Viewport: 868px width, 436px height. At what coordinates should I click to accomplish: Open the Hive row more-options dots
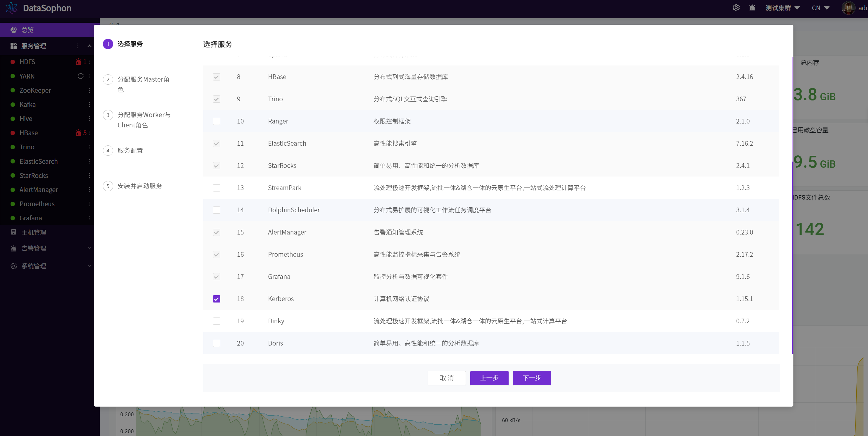(x=90, y=119)
